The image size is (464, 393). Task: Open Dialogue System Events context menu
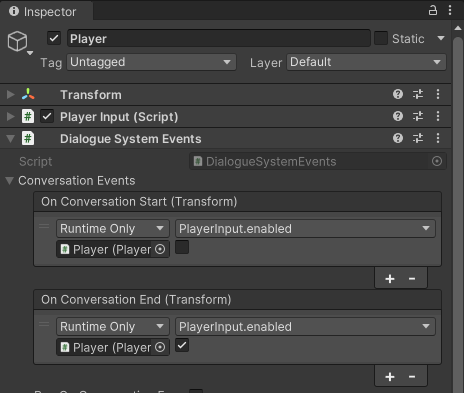click(438, 138)
